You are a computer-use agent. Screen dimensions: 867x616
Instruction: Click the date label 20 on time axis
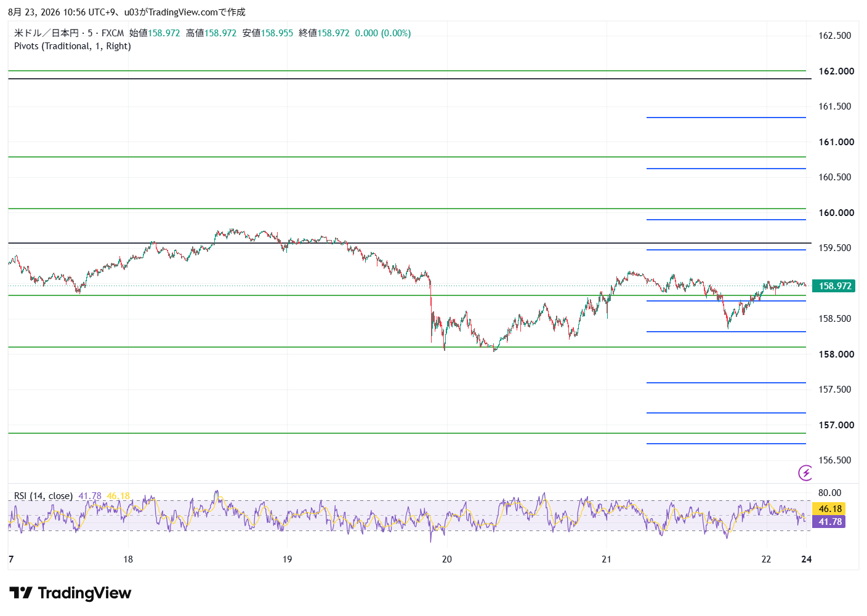(447, 559)
